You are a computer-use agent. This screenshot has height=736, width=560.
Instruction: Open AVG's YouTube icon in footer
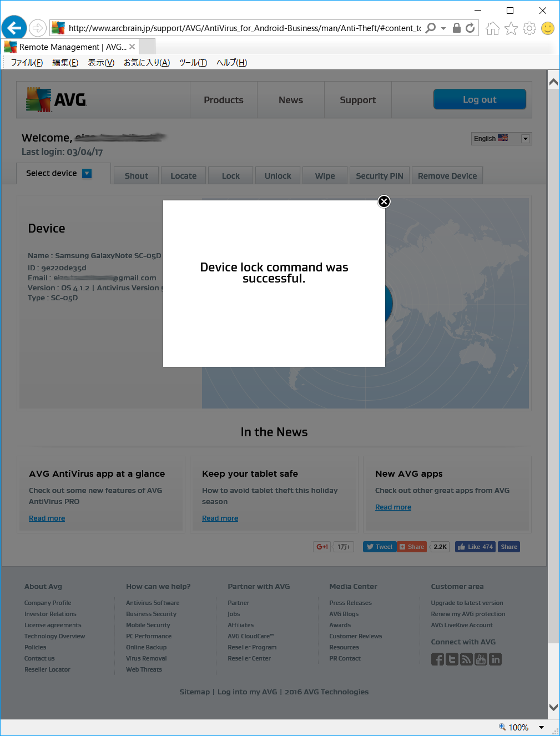[x=481, y=659]
